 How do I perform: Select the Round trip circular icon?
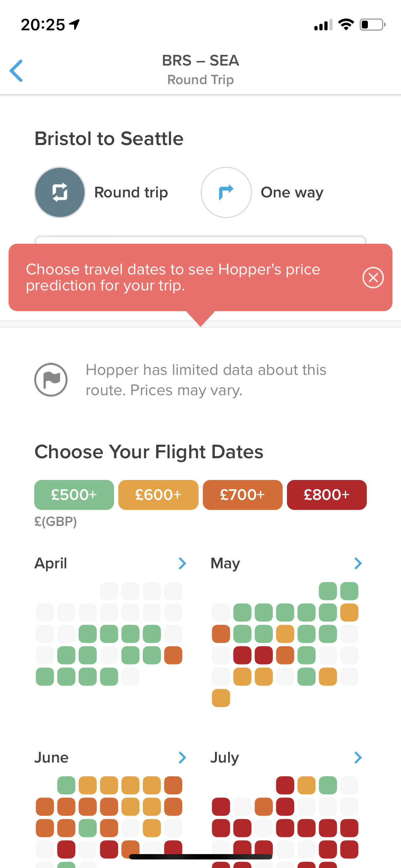tap(60, 192)
